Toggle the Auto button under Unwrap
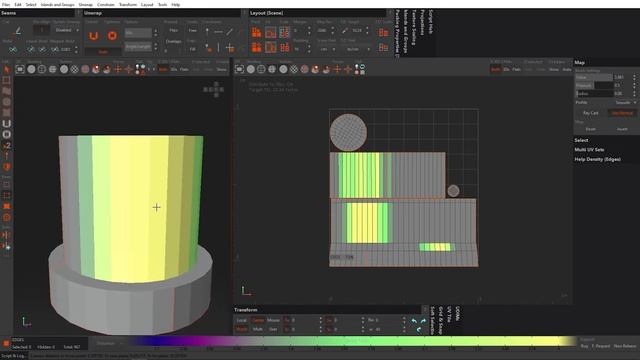The height and width of the screenshot is (360, 640). 103,52
